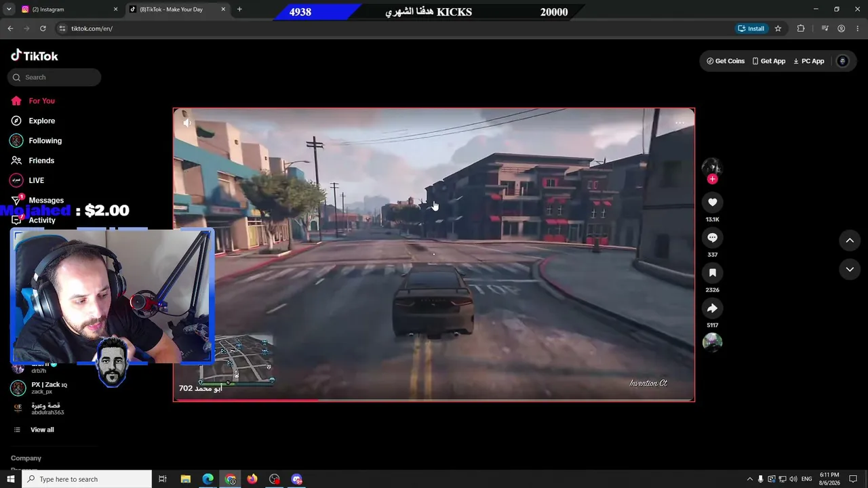Open the Windows notification center

pos(853,479)
